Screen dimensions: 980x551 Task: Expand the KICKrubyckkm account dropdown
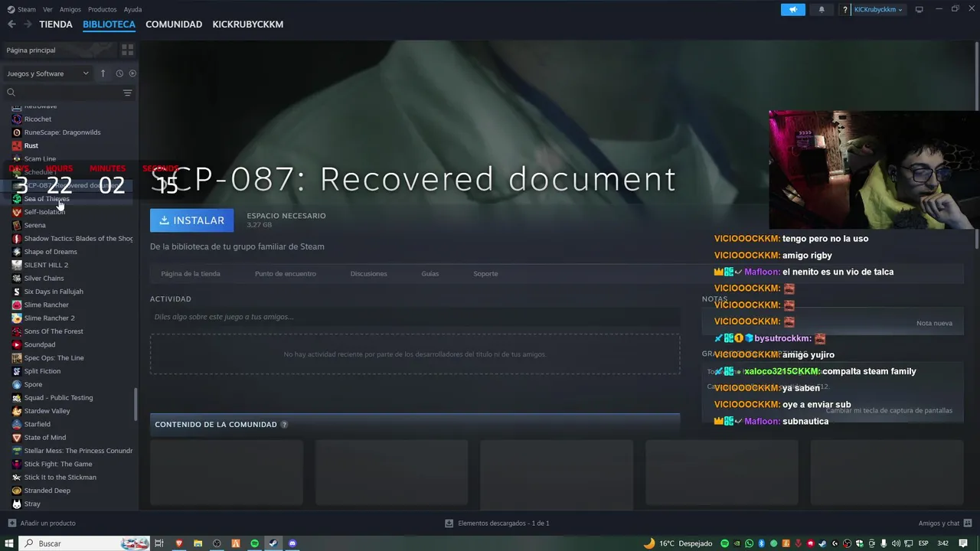click(878, 9)
